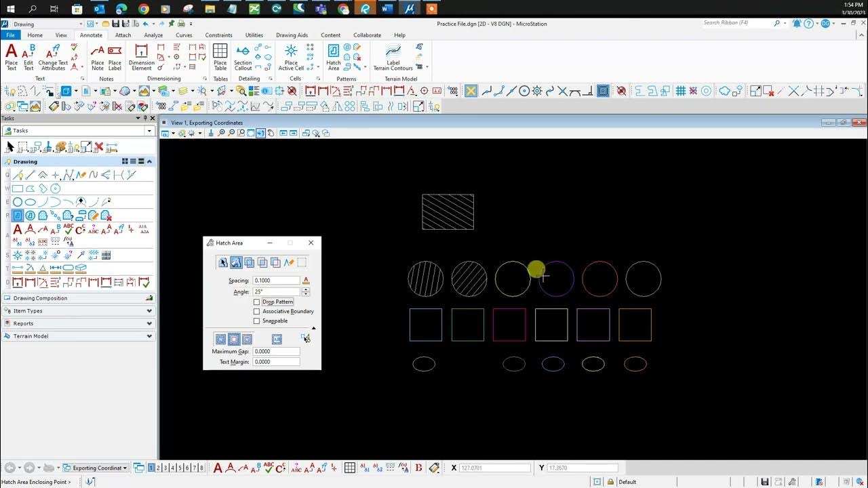Click the lock icon in status bar
868x488 pixels.
click(x=610, y=482)
